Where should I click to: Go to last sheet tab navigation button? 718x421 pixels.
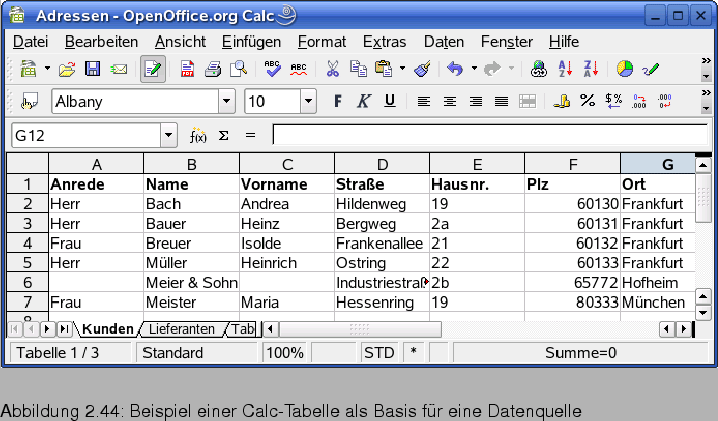click(x=64, y=329)
